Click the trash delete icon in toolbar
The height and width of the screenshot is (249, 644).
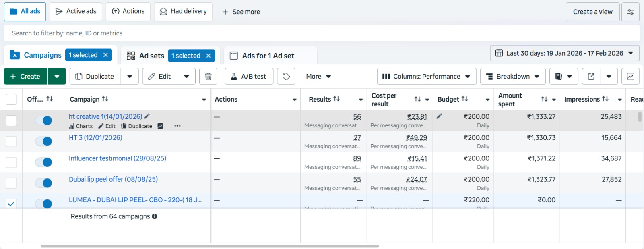[208, 77]
